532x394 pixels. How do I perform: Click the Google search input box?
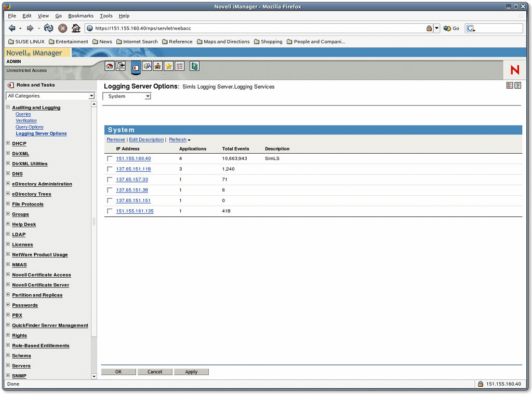[499, 29]
